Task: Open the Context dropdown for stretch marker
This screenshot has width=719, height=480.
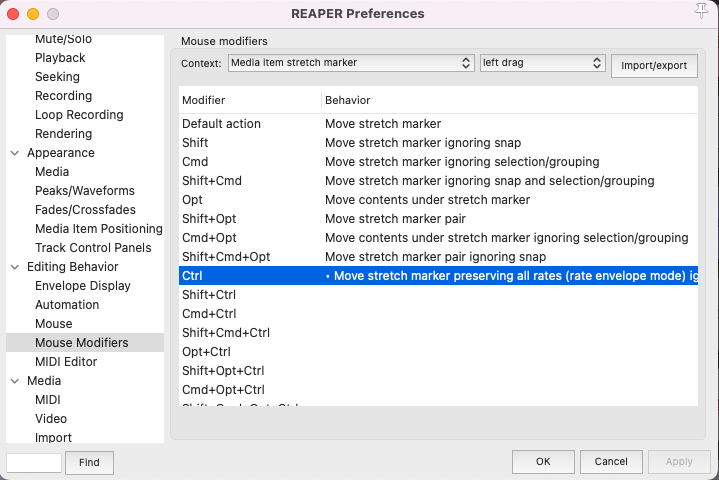Action: [x=350, y=63]
